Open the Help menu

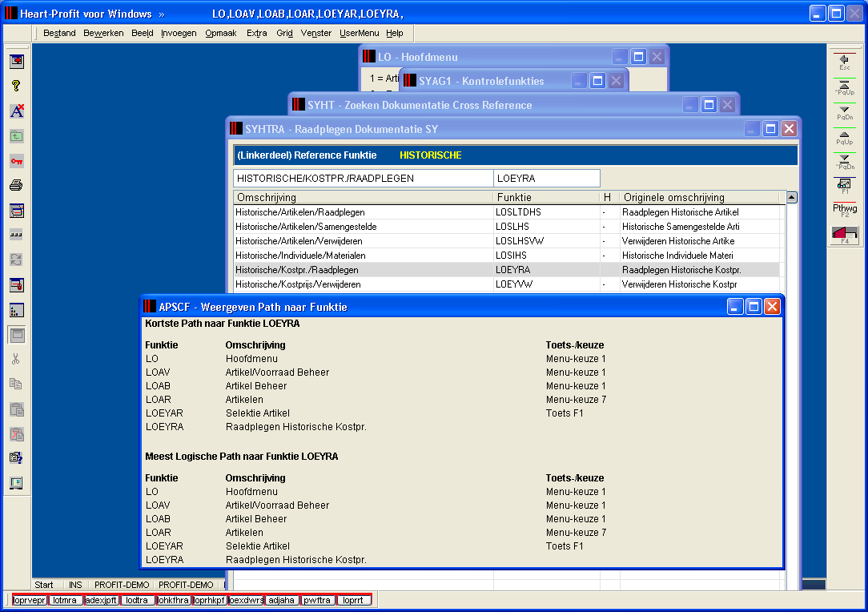coord(395,33)
